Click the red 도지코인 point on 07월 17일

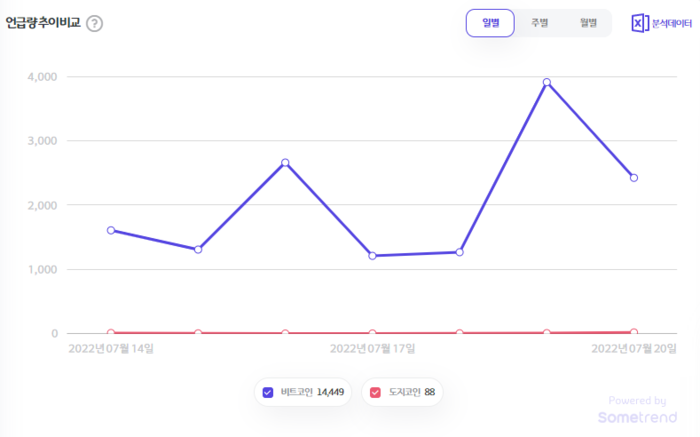click(372, 333)
